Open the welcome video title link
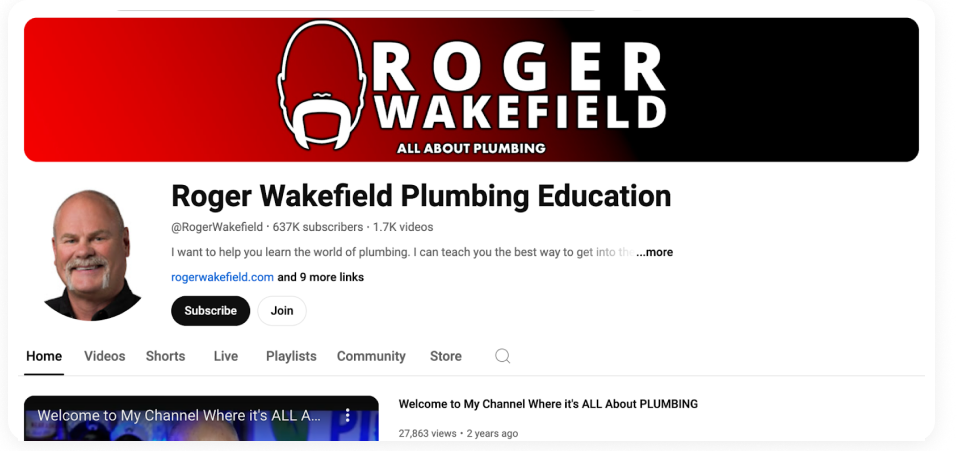The width and height of the screenshot is (958, 451). [548, 404]
